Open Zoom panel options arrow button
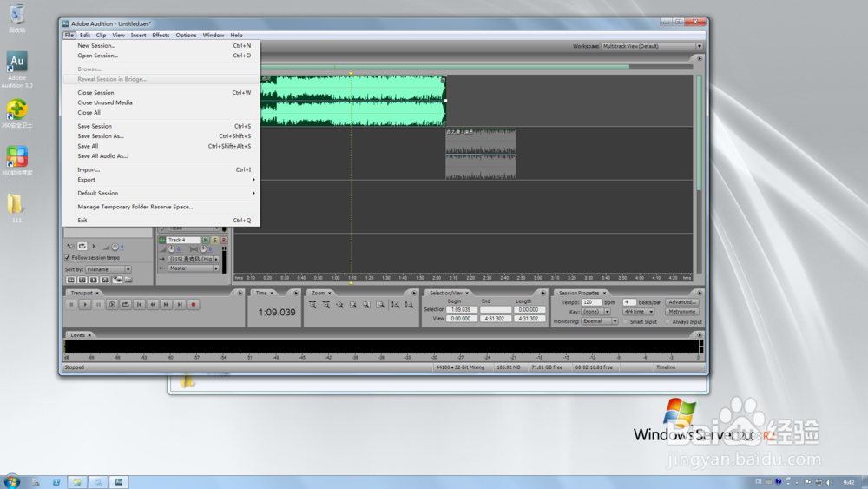868x489 pixels. tap(413, 293)
